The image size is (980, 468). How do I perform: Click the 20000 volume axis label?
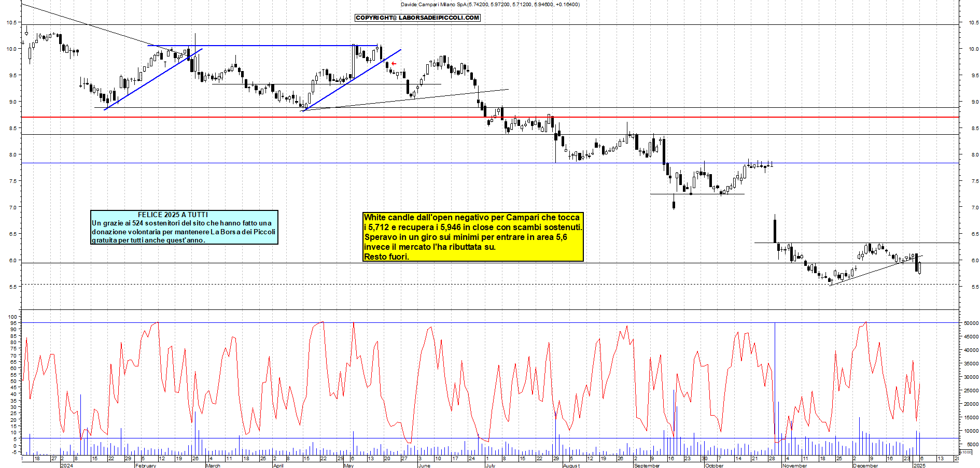pos(971,404)
